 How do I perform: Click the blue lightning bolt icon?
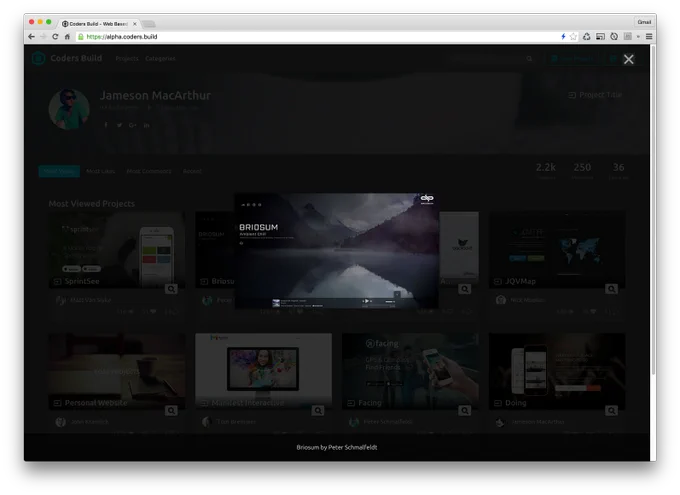point(563,37)
